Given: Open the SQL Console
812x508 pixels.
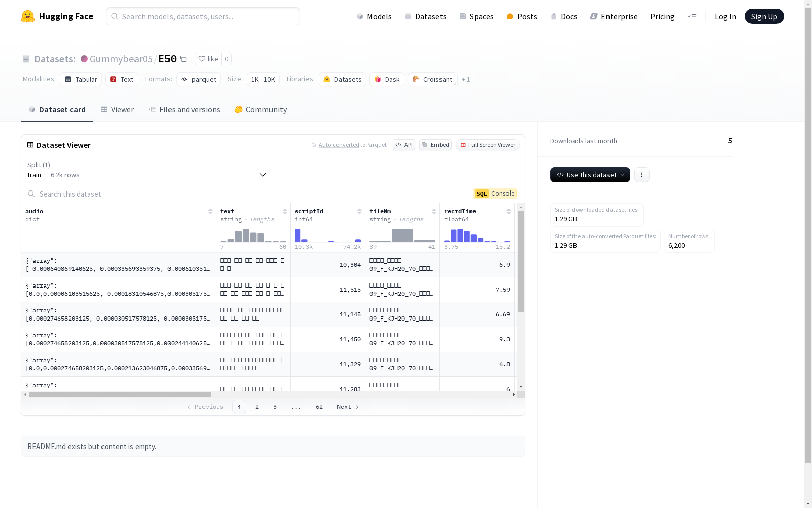Looking at the screenshot, I should [495, 194].
